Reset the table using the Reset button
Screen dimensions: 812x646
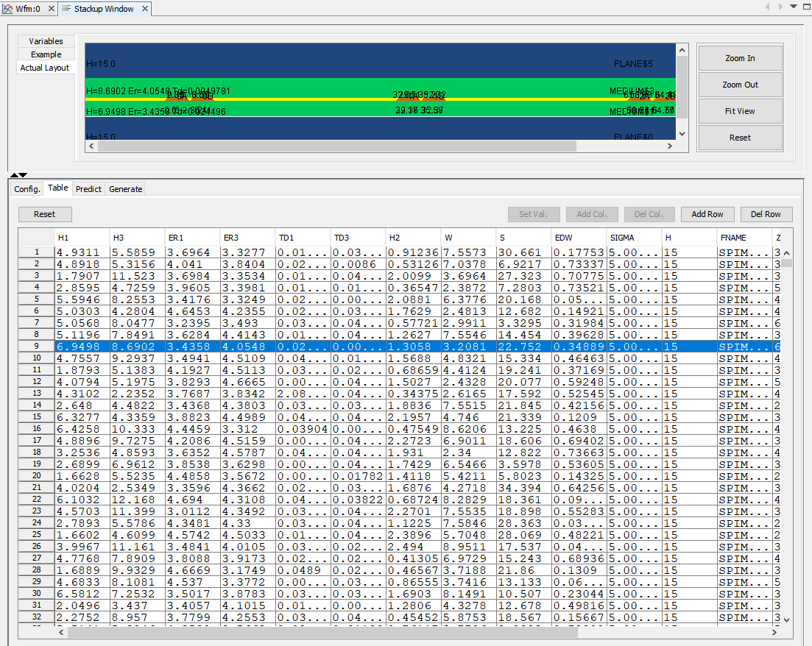click(44, 214)
